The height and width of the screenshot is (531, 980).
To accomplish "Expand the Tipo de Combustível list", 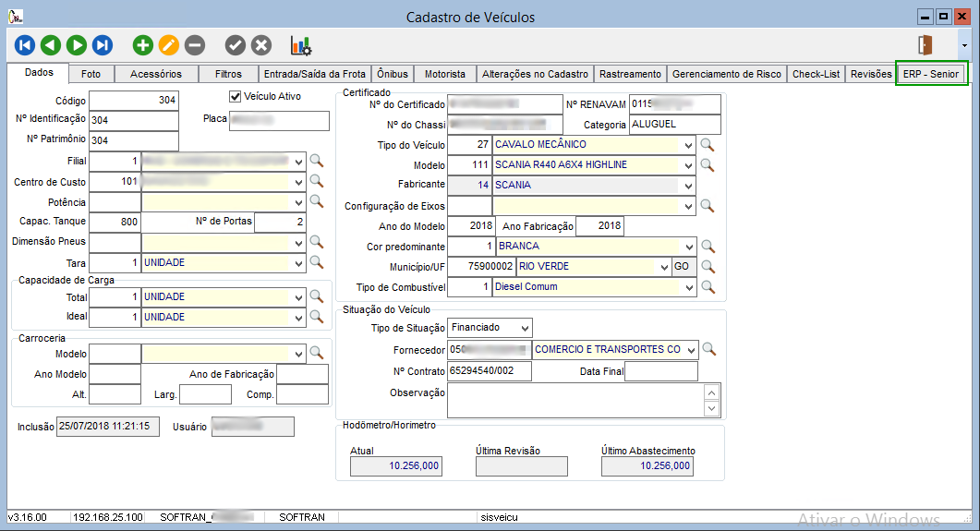I will [x=688, y=287].
